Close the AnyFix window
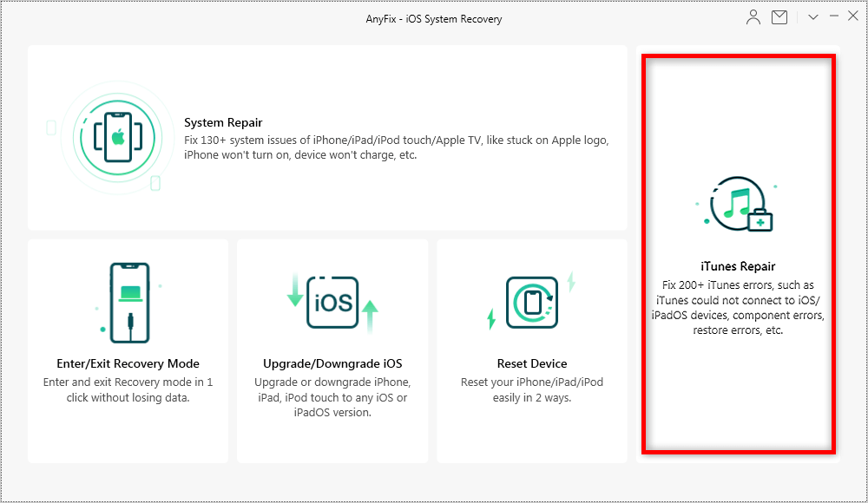 pyautogui.click(x=853, y=16)
